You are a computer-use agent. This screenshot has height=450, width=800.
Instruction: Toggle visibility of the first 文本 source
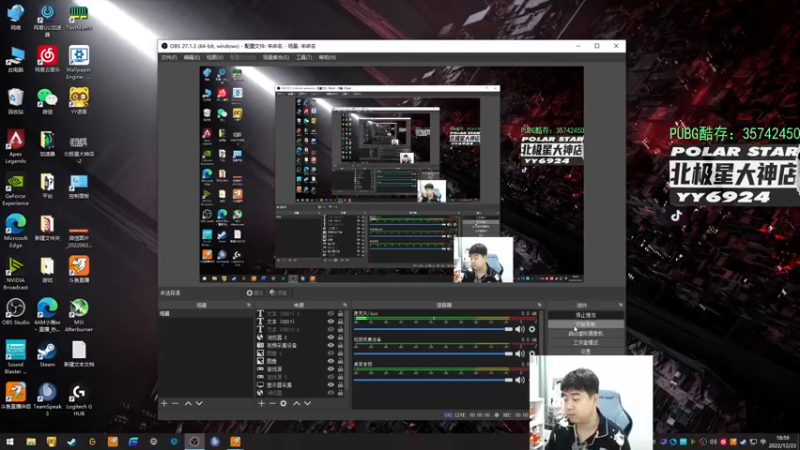(331, 314)
